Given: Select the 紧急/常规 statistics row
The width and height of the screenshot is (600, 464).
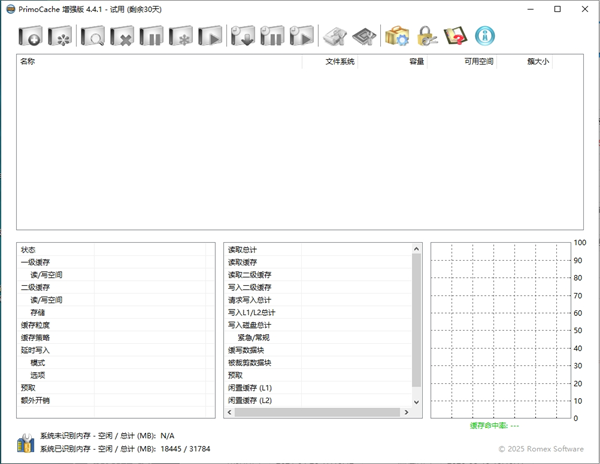Looking at the screenshot, I should point(318,338).
